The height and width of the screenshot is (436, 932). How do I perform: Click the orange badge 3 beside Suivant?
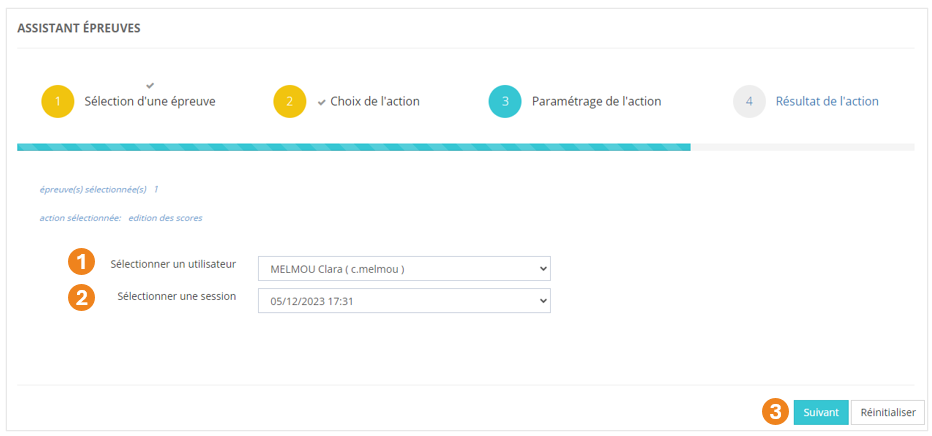click(x=776, y=412)
